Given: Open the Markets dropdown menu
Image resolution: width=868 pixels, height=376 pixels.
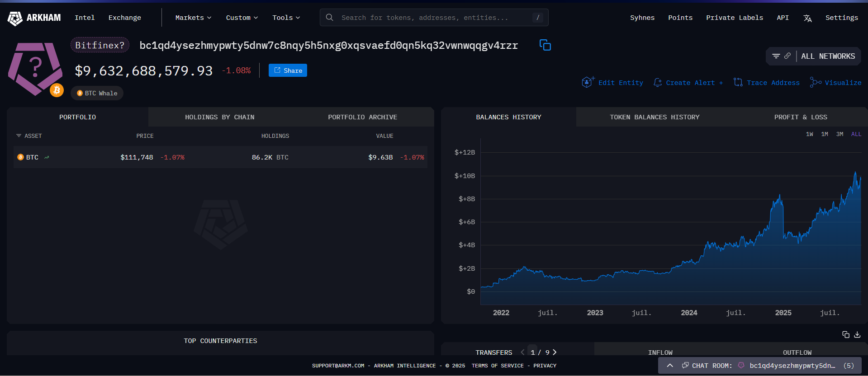Looking at the screenshot, I should pos(193,18).
